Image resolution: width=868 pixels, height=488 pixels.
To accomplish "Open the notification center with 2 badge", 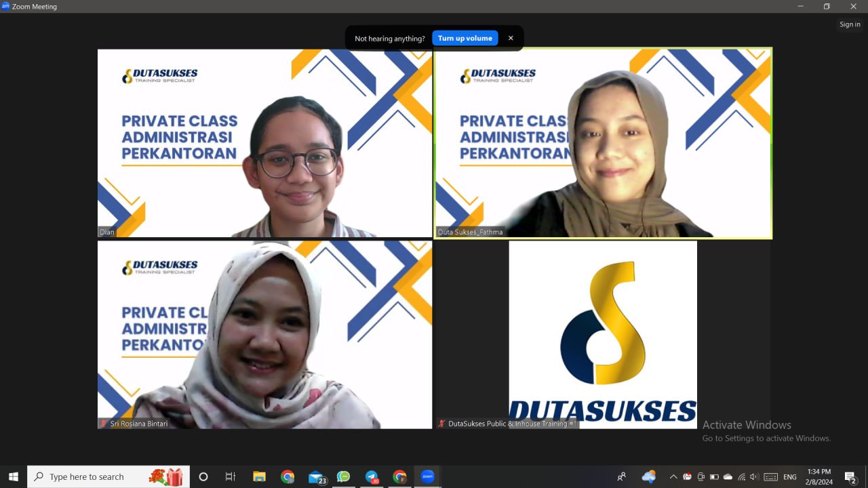I will click(x=850, y=476).
